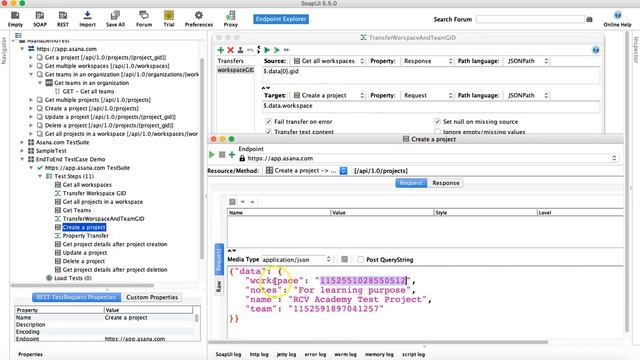
Task: Open the Proxy settings icon
Action: [x=231, y=19]
